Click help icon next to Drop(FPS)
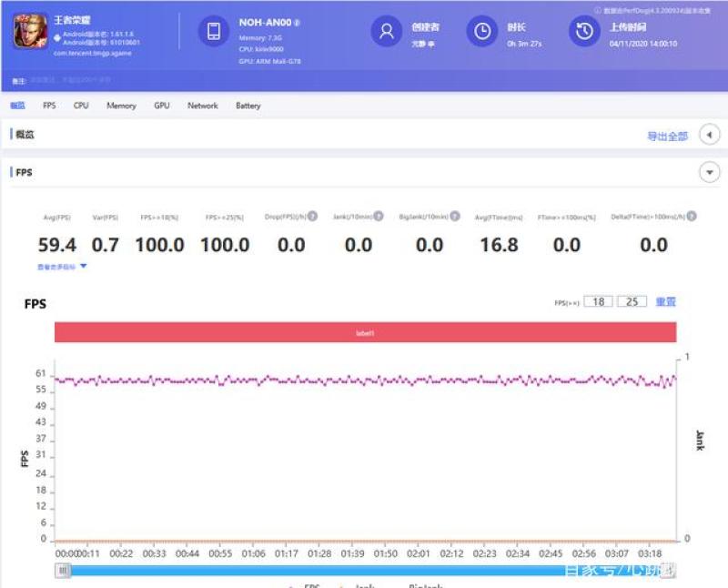 pyautogui.click(x=312, y=217)
